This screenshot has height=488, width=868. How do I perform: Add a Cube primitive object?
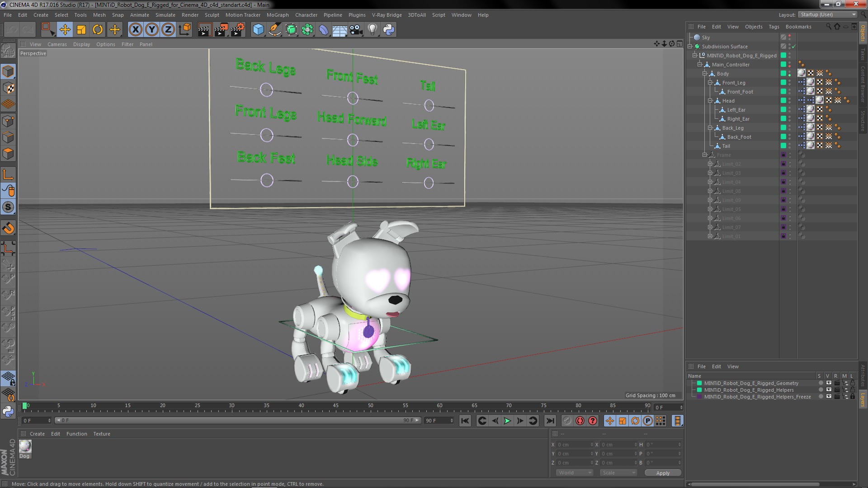click(x=258, y=30)
